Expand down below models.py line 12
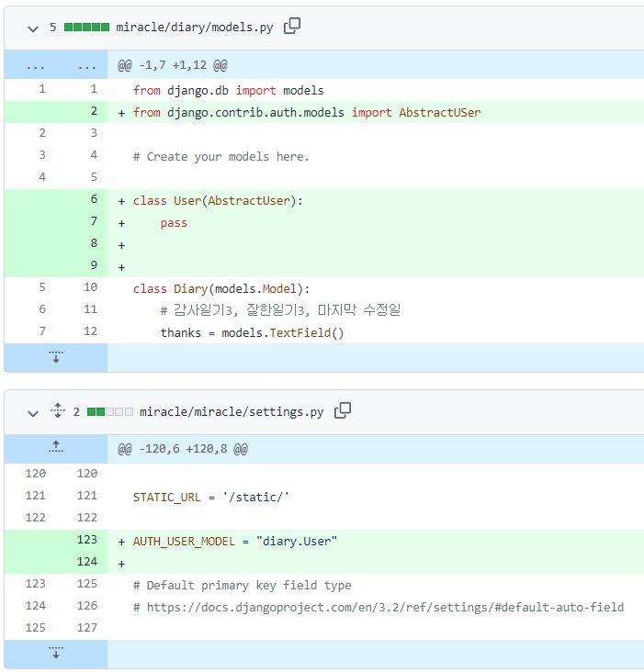 tap(56, 357)
